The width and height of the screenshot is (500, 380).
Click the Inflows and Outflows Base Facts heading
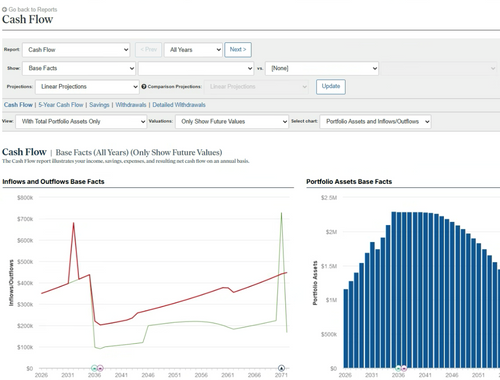coord(53,182)
